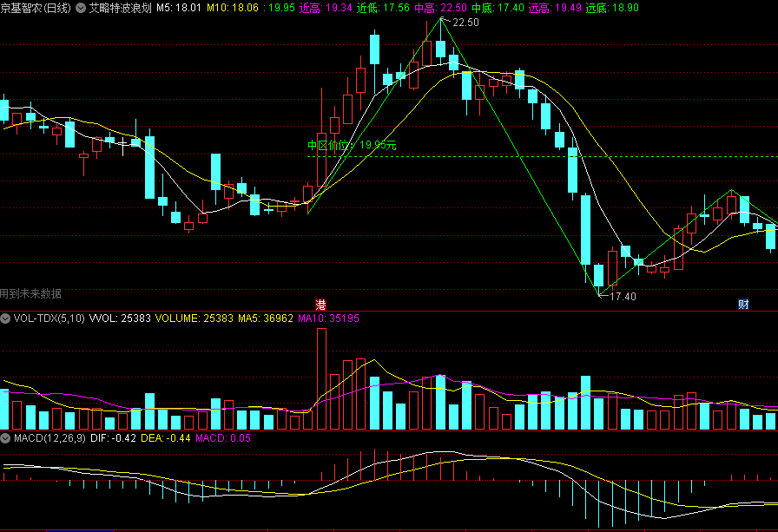Select the MACD(12,26,9) indicator title
Screen dimensions: 778x532
pyautogui.click(x=49, y=438)
